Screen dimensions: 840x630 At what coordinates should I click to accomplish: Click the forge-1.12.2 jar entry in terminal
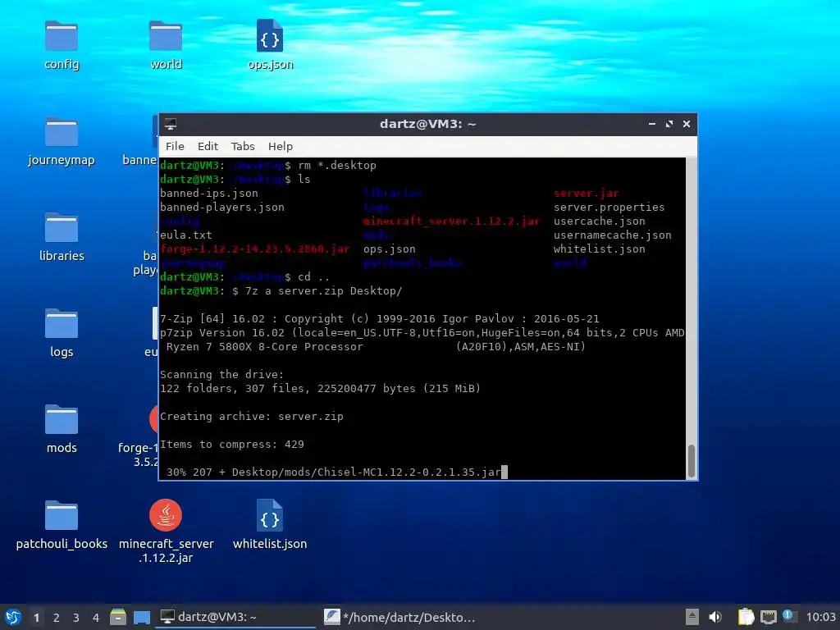coord(254,249)
